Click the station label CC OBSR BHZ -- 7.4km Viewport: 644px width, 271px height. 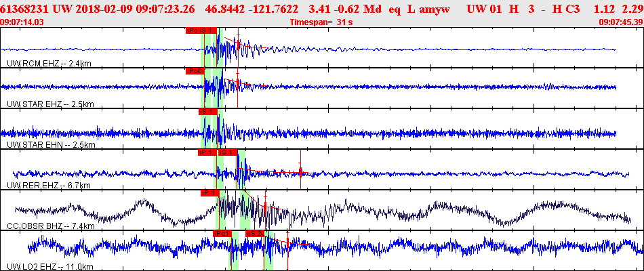click(51, 226)
